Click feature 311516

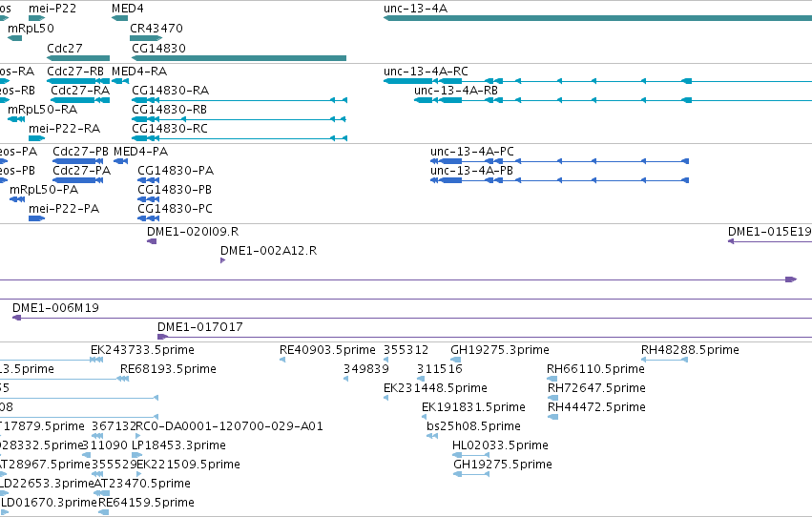421,379
